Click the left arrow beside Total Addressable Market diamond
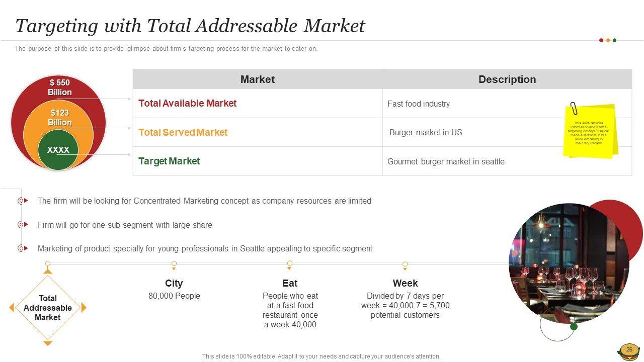This screenshot has width=644, height=362. click(11, 308)
